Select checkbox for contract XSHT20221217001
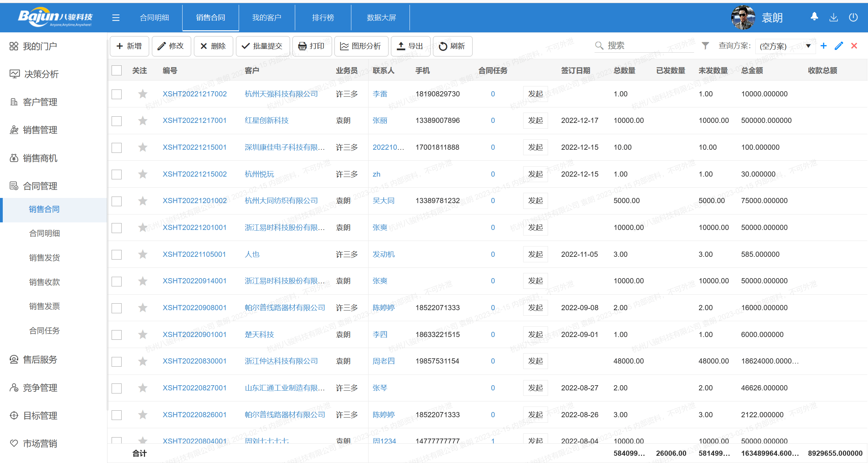 (x=117, y=121)
